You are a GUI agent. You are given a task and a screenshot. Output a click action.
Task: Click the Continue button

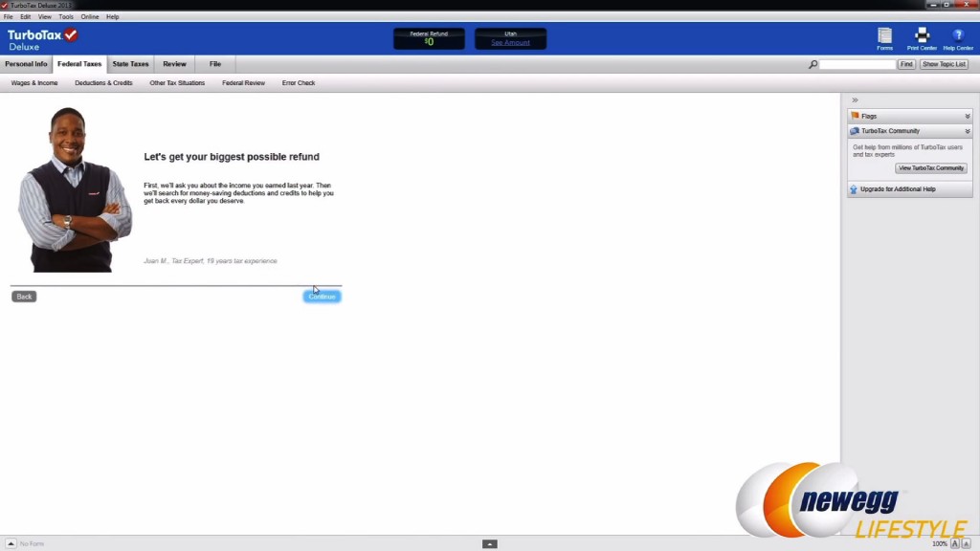coord(322,297)
